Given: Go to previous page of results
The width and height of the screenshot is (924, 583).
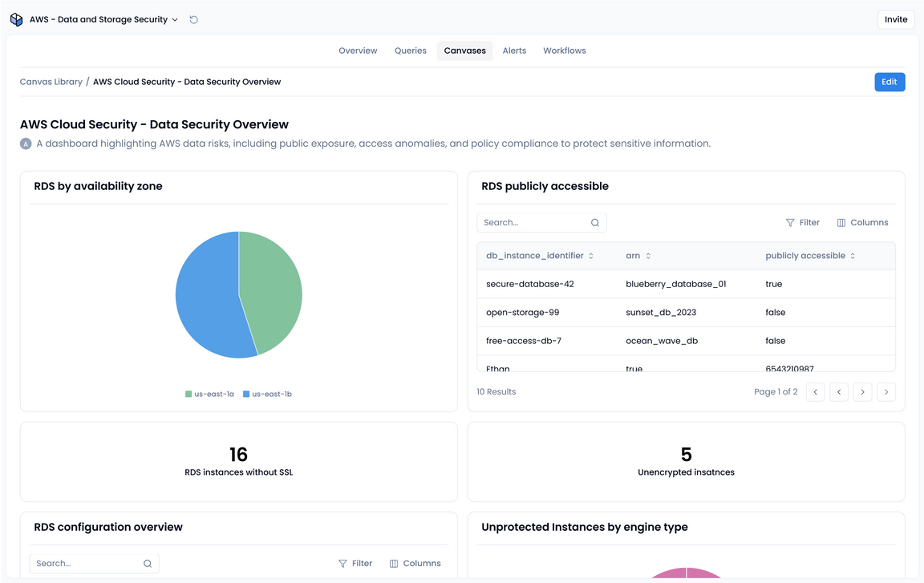Looking at the screenshot, I should 838,392.
